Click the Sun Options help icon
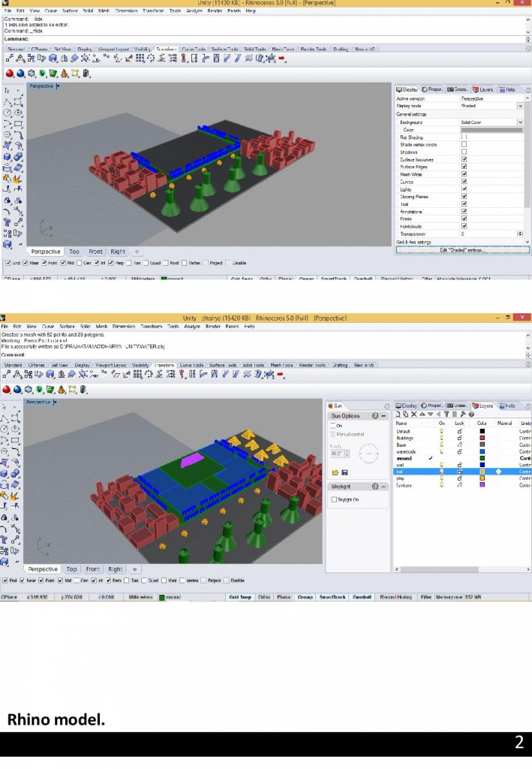 click(374, 415)
